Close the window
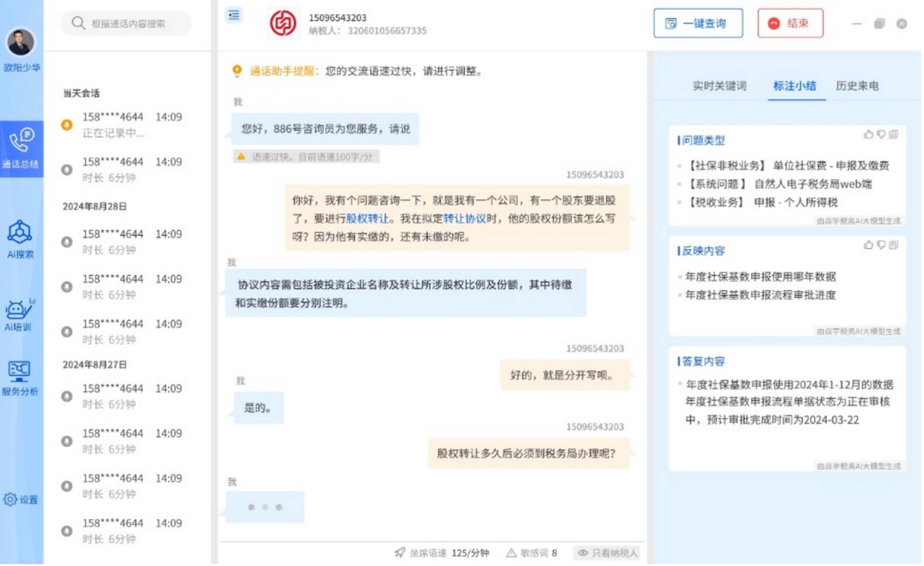 tap(902, 23)
